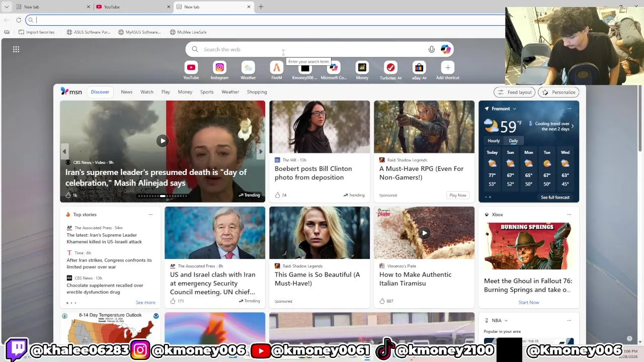
Task: Open Copilot from the search box icon
Action: (x=446, y=49)
